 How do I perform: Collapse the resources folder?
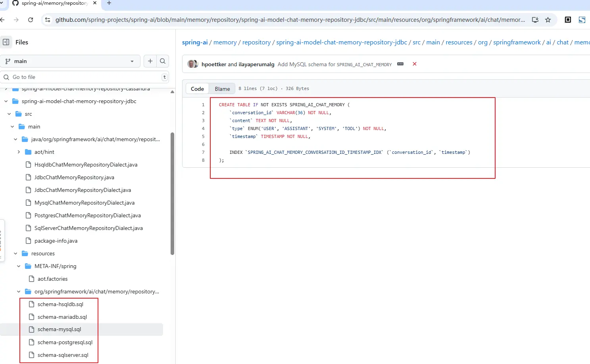pyautogui.click(x=15, y=253)
